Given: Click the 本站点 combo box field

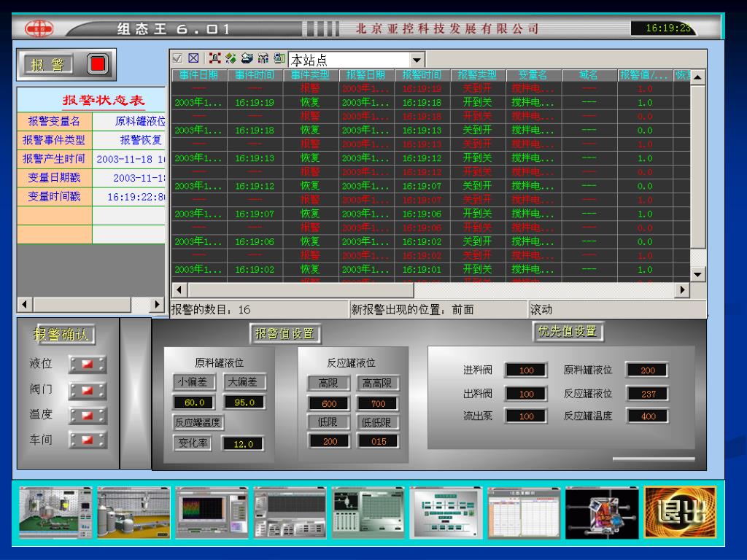Looking at the screenshot, I should pos(356,60).
